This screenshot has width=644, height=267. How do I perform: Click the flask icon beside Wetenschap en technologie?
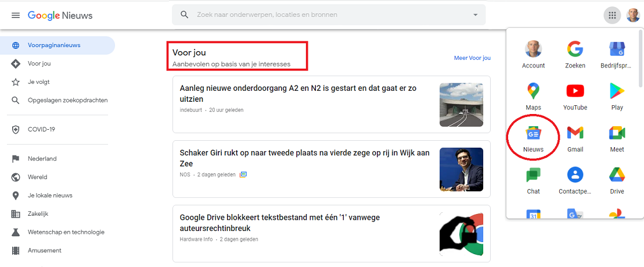coord(16,232)
